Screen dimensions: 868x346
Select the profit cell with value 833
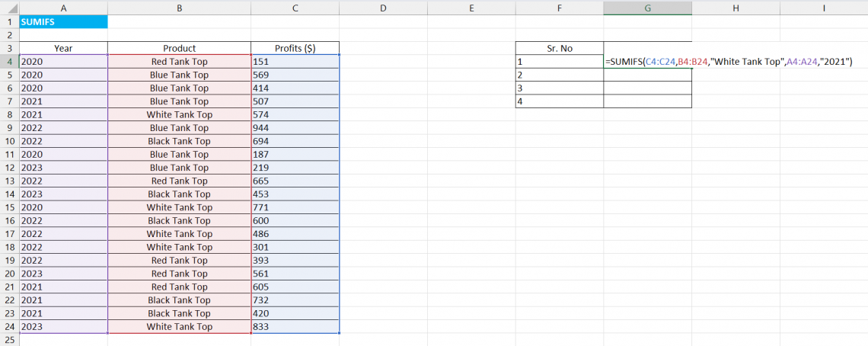295,327
